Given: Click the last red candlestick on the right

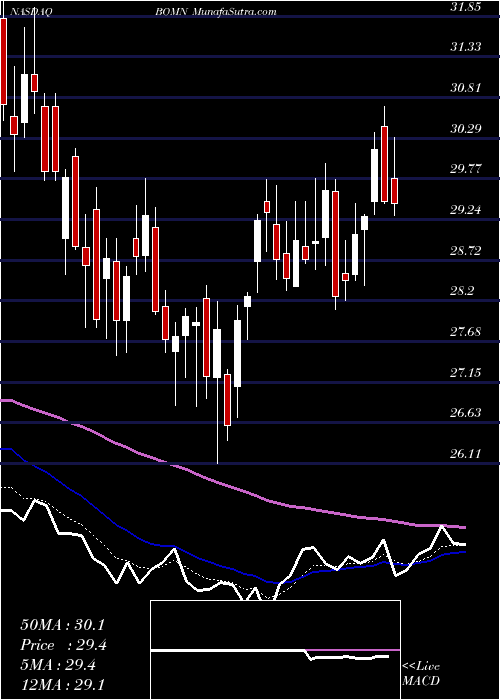Looking at the screenshot, I should [x=395, y=191].
